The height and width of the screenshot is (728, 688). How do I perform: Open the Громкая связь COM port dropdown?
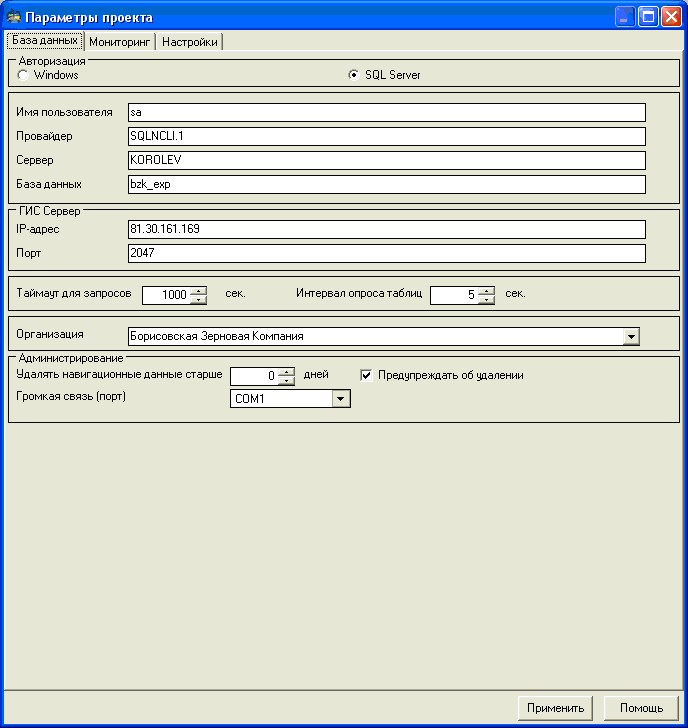click(341, 399)
